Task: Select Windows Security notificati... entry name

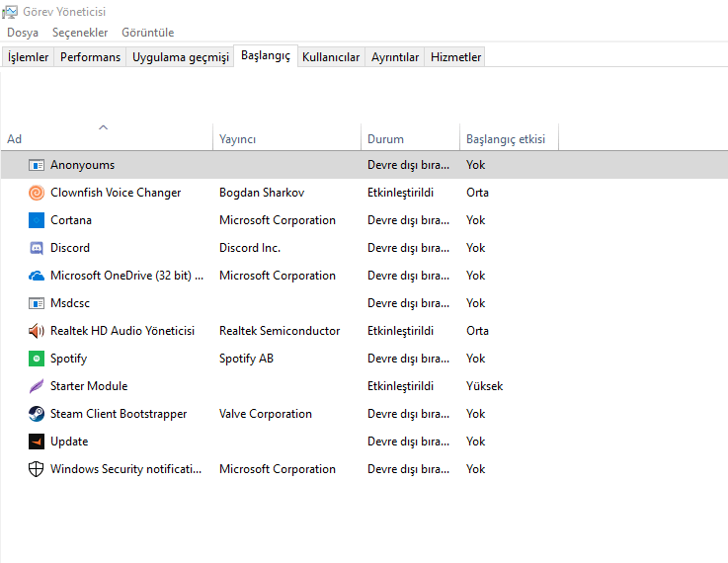Action: point(125,469)
